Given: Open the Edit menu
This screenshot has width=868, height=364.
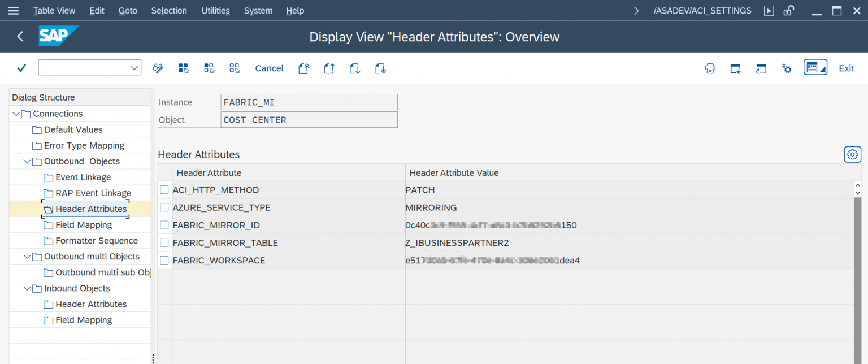Looking at the screenshot, I should click(97, 11).
